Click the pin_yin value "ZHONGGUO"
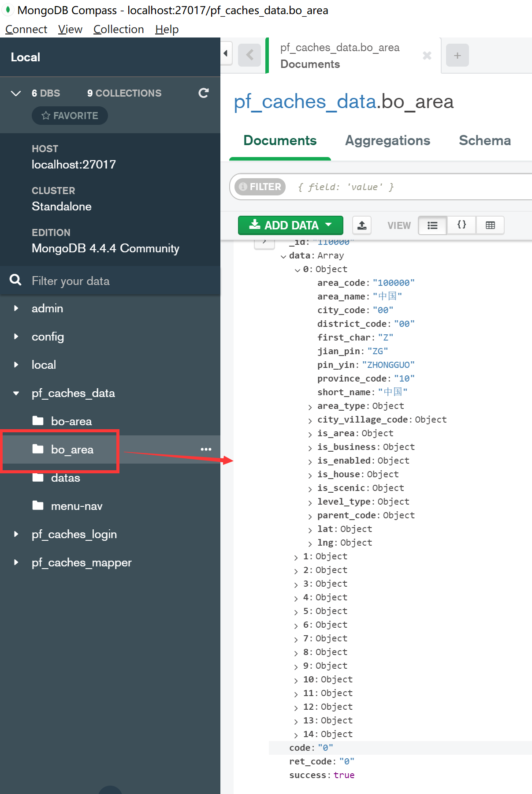Screen dimensions: 532x794 (388, 365)
